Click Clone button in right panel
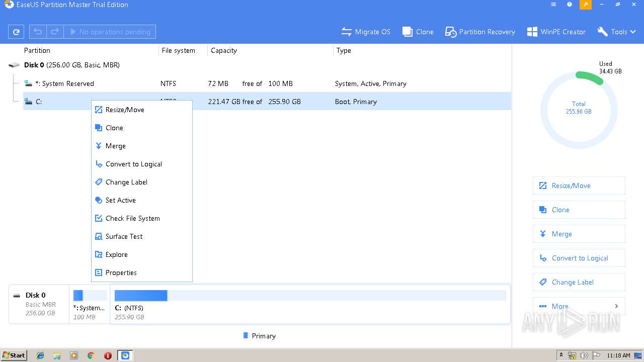 click(579, 210)
